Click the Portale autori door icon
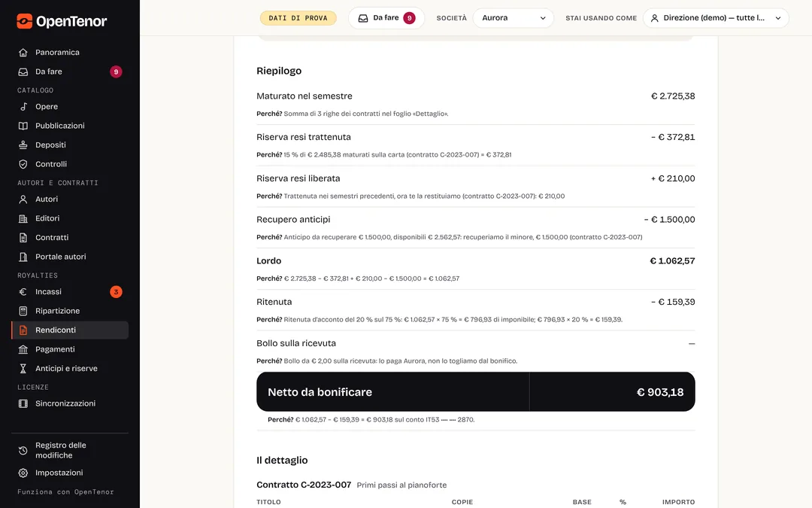The image size is (812, 508). pos(23,257)
